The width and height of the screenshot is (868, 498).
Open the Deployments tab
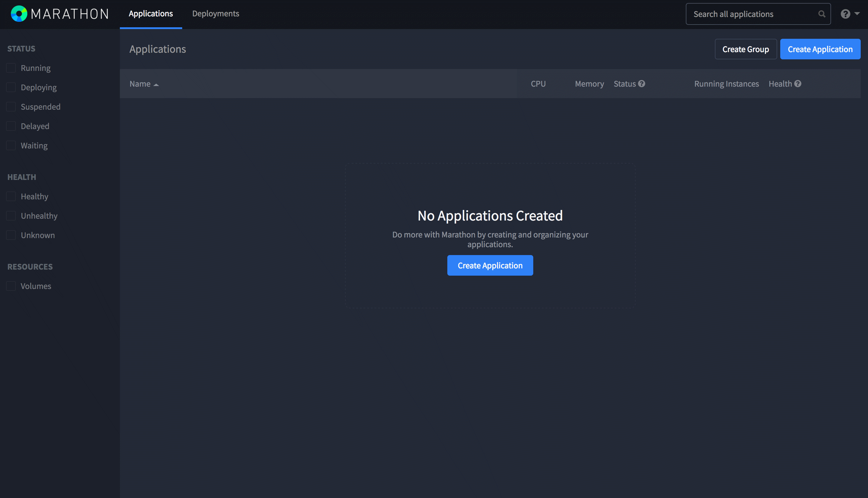pos(215,14)
